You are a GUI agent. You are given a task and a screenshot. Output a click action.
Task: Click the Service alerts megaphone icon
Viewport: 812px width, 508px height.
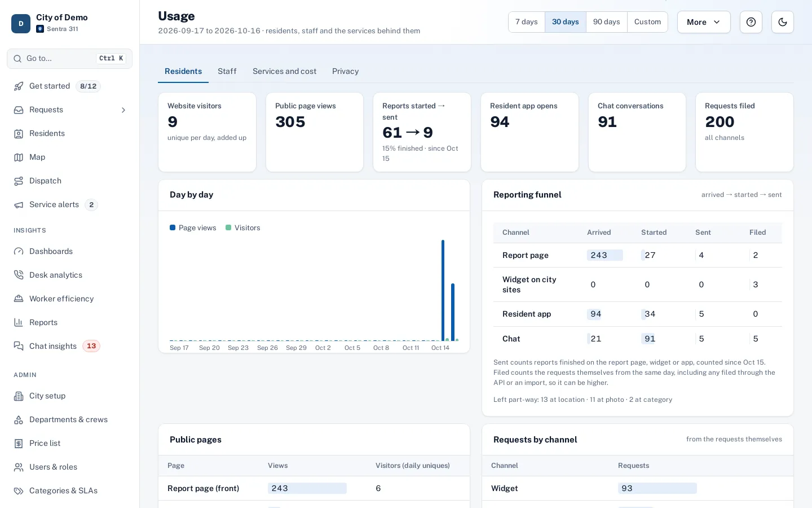19,205
